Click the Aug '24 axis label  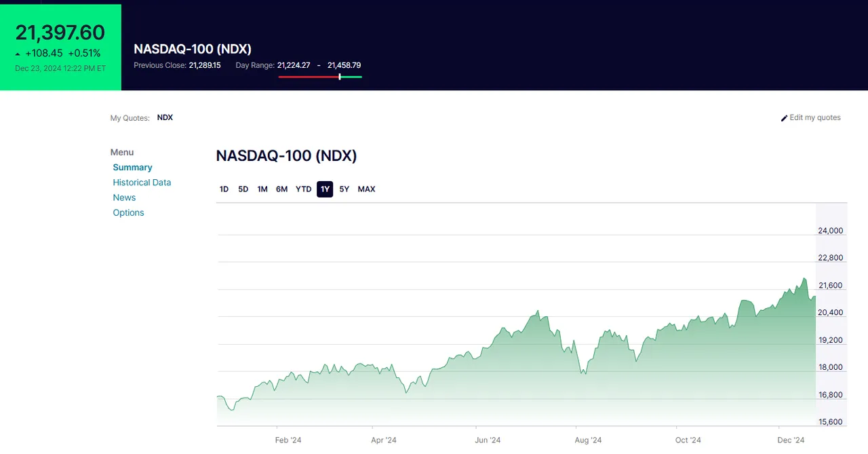pos(588,440)
